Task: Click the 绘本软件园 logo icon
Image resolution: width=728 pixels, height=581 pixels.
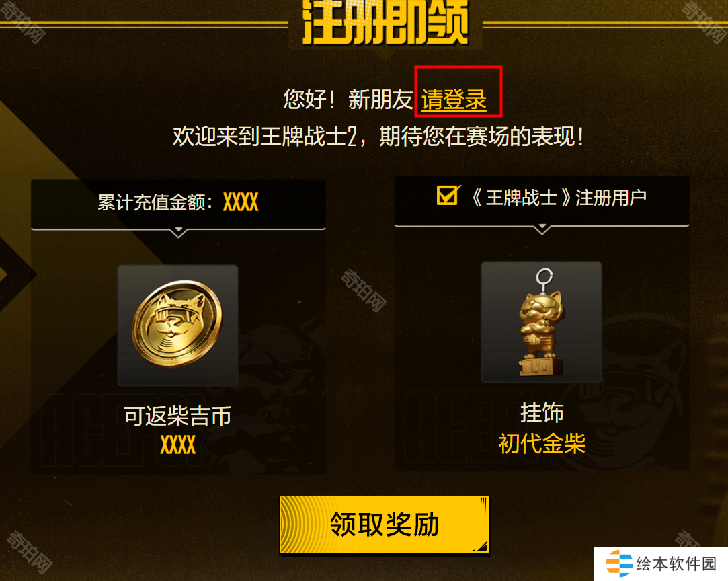Action: [x=619, y=564]
